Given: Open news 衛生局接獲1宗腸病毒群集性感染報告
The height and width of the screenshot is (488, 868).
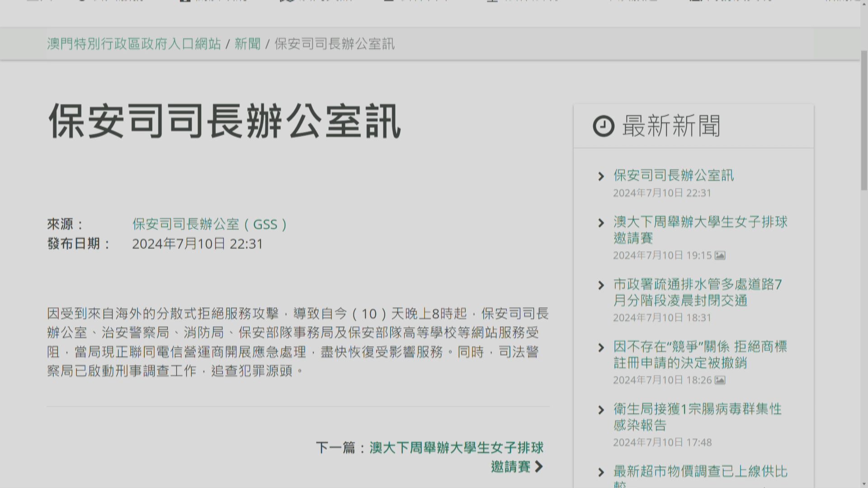Looking at the screenshot, I should coord(698,417).
